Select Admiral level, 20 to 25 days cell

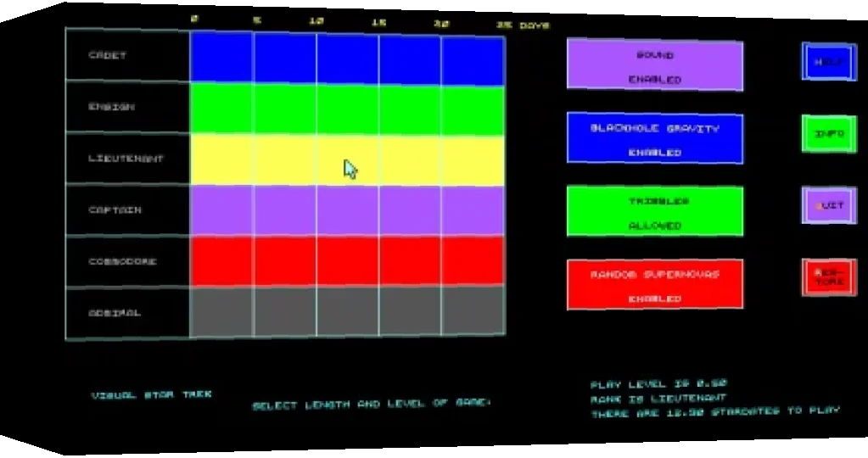[x=473, y=310]
